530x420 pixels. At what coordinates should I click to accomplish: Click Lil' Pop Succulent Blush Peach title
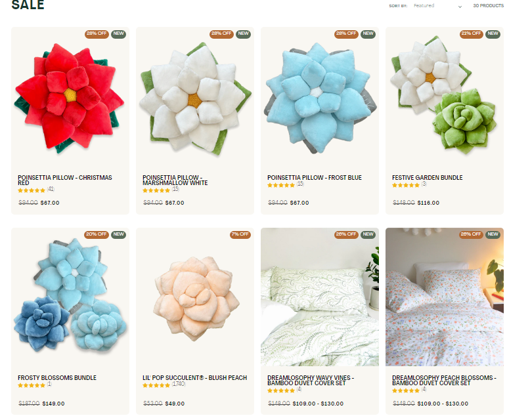[194, 378]
